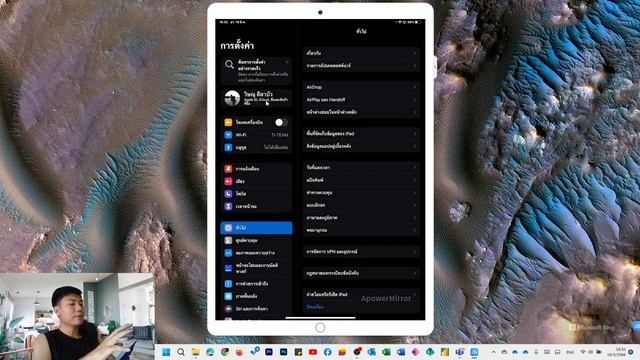The image size is (640, 360).
Task: Open the Gestures row in General
Action: (x=362, y=193)
